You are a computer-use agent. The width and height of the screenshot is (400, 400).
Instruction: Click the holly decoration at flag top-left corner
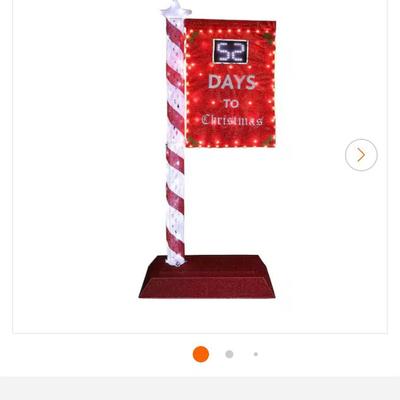[193, 37]
